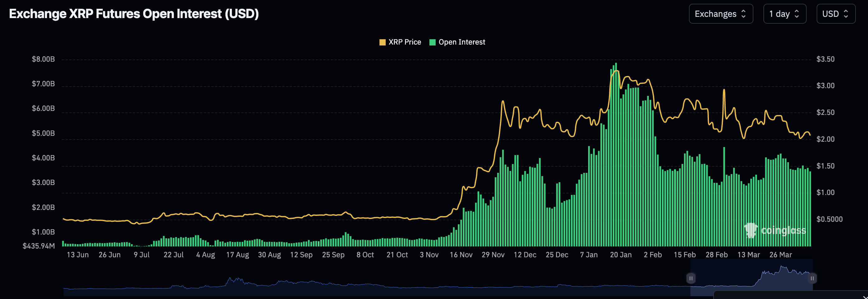Click the $8.00B left axis label
Image resolution: width=868 pixels, height=299 pixels.
(43, 59)
